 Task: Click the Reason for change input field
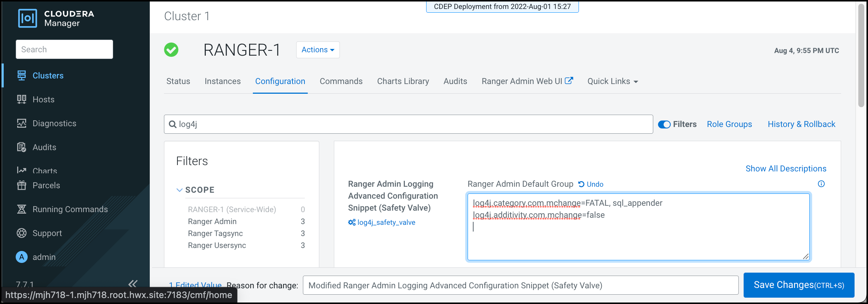click(520, 285)
